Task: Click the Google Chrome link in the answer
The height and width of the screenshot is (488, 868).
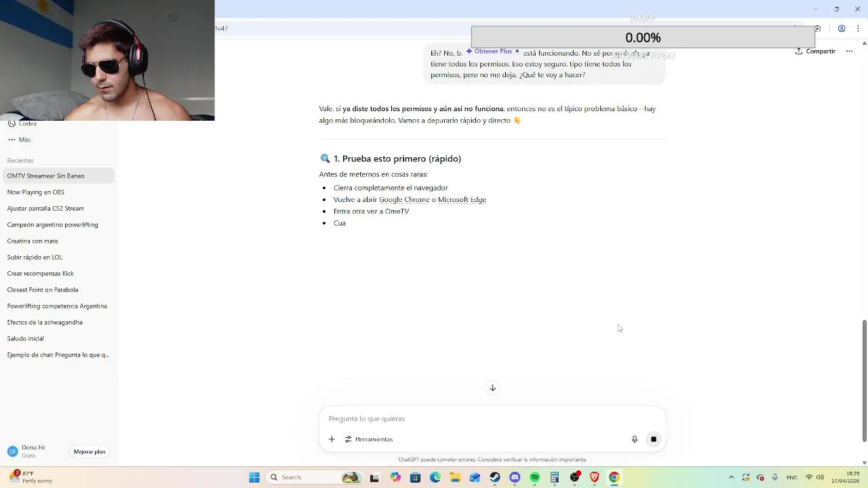Action: pos(404,200)
